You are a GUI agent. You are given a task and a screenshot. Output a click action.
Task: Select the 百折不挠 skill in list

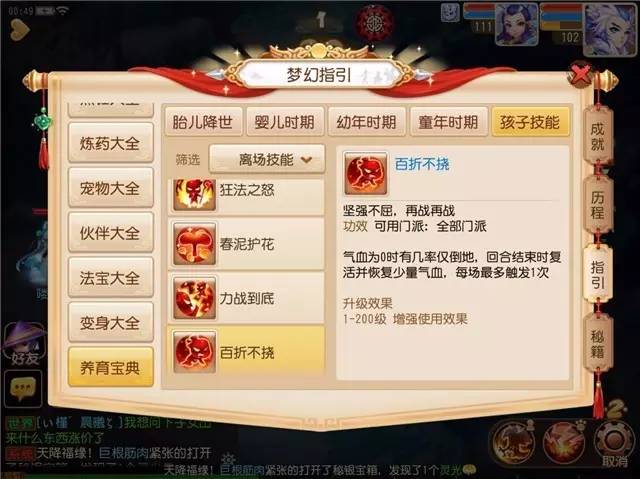click(x=246, y=352)
